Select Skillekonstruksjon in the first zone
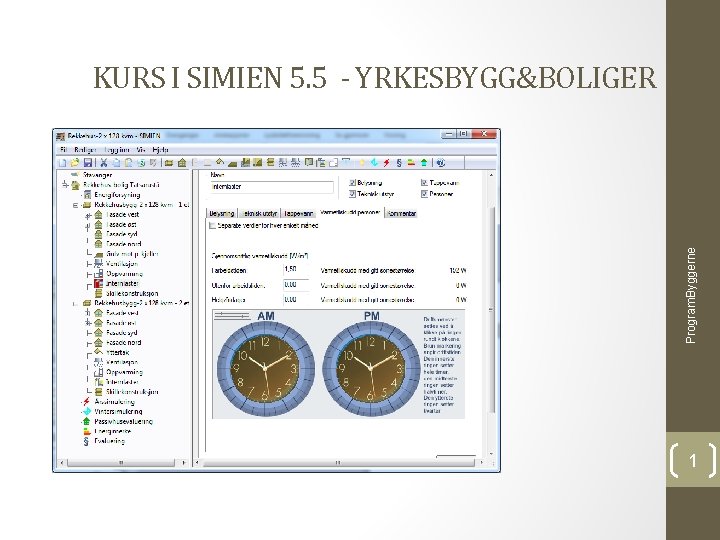The width and height of the screenshot is (720, 540). coord(132,293)
